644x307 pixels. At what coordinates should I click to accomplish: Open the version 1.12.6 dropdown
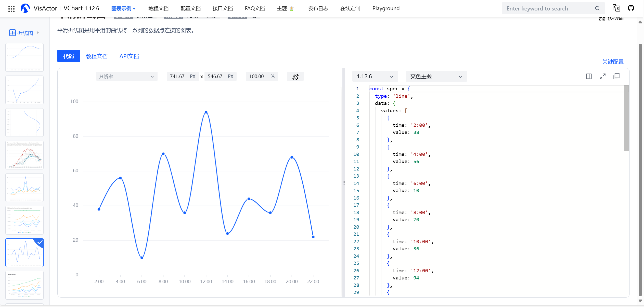click(375, 76)
